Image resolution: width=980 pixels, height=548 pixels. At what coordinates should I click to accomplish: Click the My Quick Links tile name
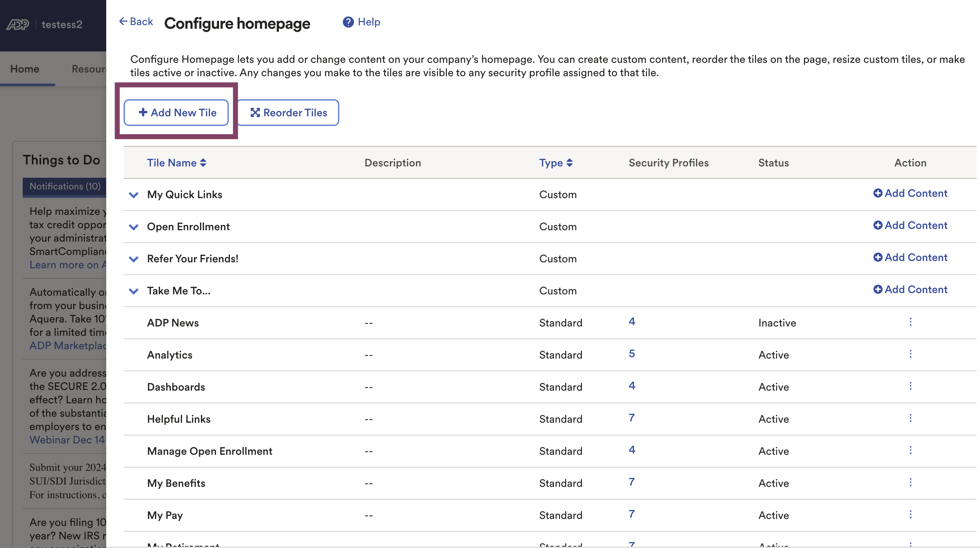184,195
